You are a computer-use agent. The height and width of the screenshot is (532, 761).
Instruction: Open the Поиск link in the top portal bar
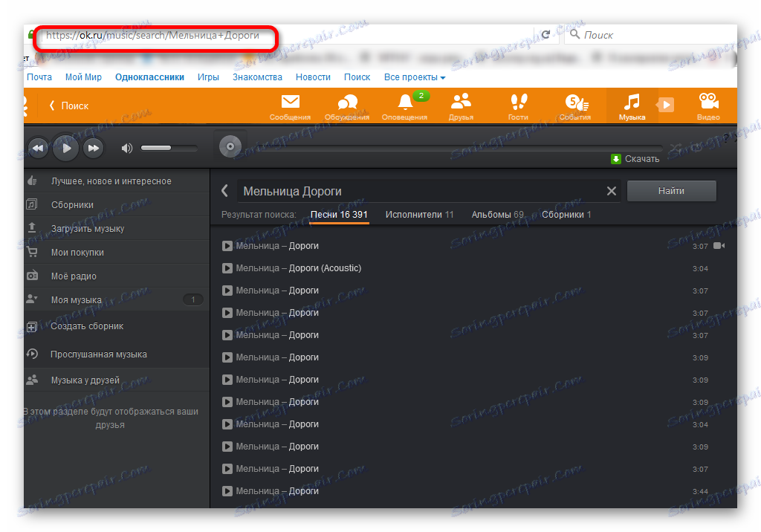(357, 77)
